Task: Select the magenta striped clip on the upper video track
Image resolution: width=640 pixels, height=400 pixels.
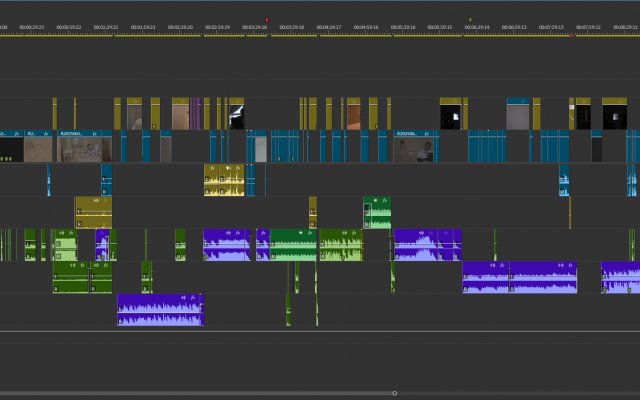Action: point(195,113)
